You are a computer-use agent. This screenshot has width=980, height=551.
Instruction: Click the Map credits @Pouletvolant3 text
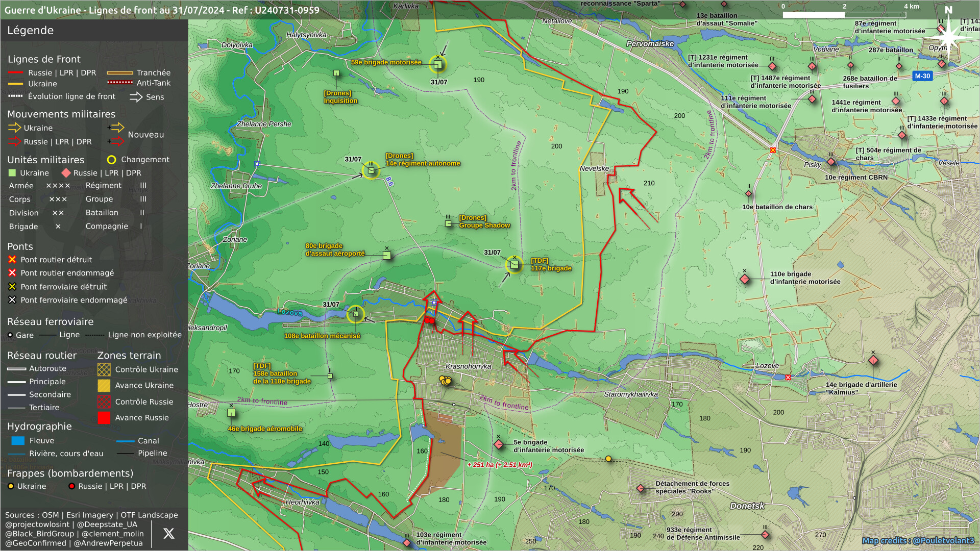click(x=918, y=541)
